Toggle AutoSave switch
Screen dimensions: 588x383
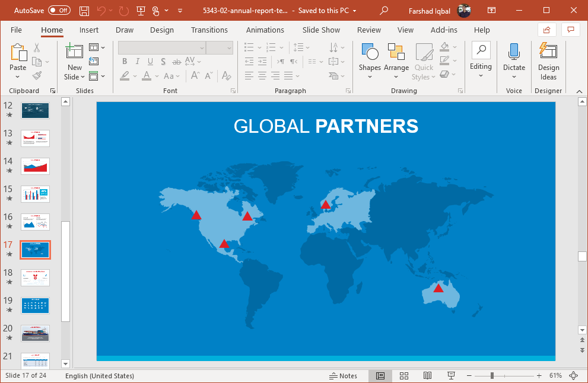pos(59,11)
